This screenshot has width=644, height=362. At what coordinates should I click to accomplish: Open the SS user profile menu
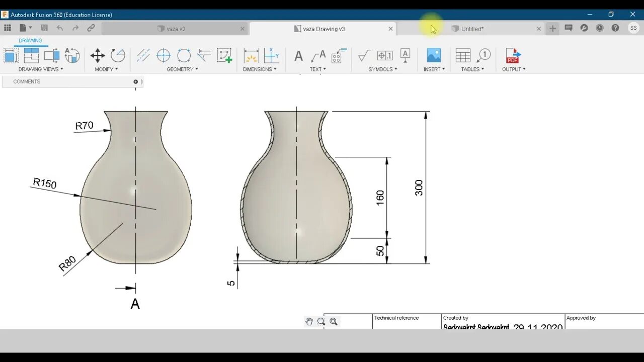click(x=633, y=28)
